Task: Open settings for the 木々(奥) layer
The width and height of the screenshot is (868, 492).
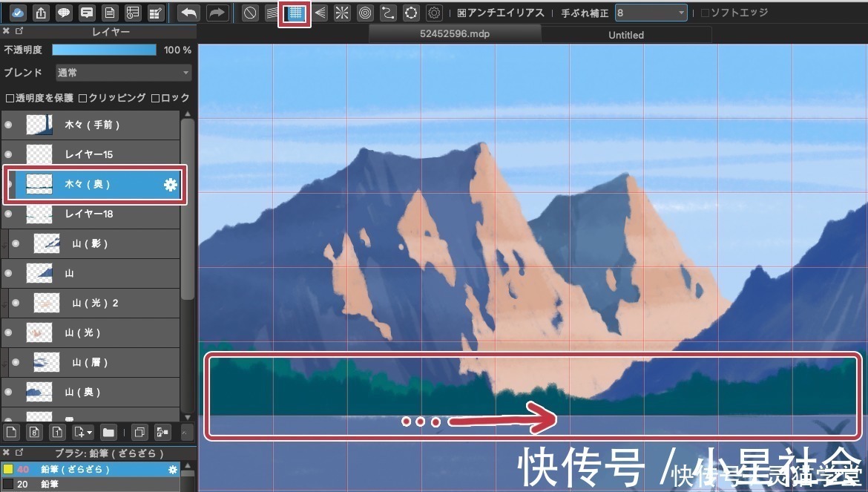Action: click(x=171, y=185)
